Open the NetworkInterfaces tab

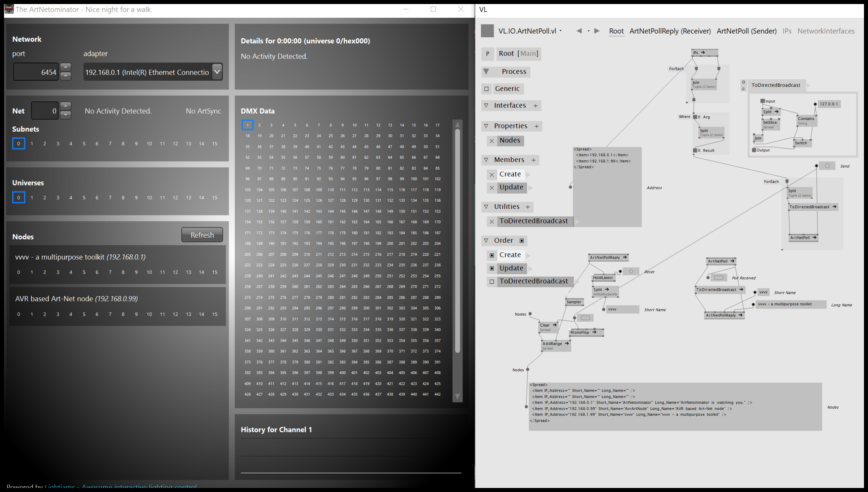coord(826,31)
